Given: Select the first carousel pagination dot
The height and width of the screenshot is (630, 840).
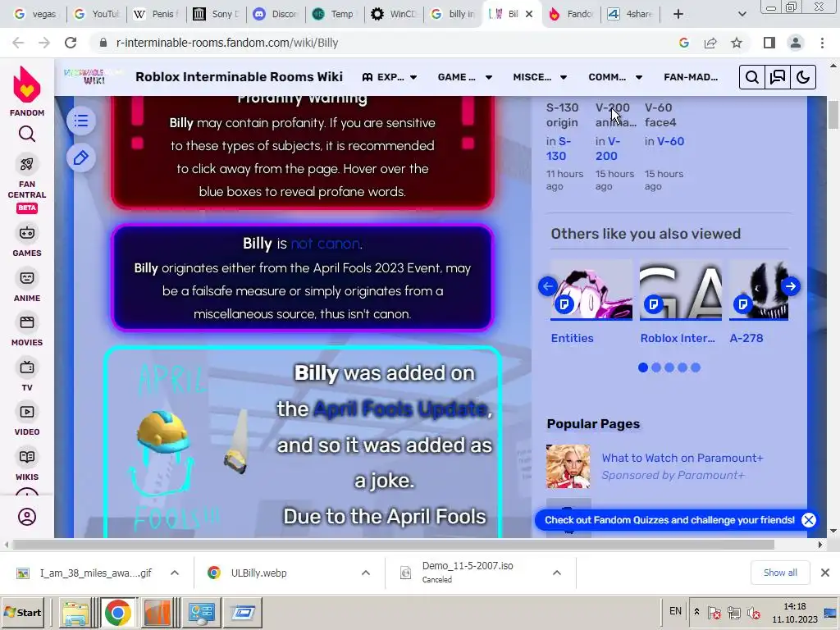Looking at the screenshot, I should [x=643, y=367].
